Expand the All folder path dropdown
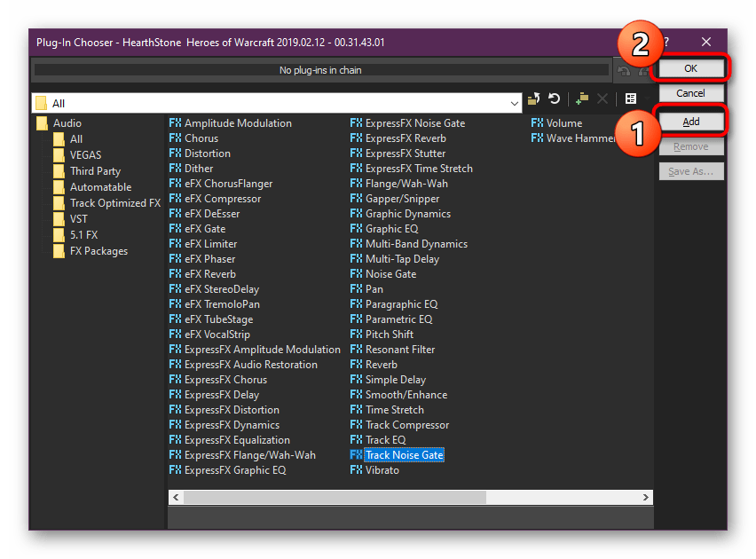The width and height of the screenshot is (756, 559). [x=515, y=104]
